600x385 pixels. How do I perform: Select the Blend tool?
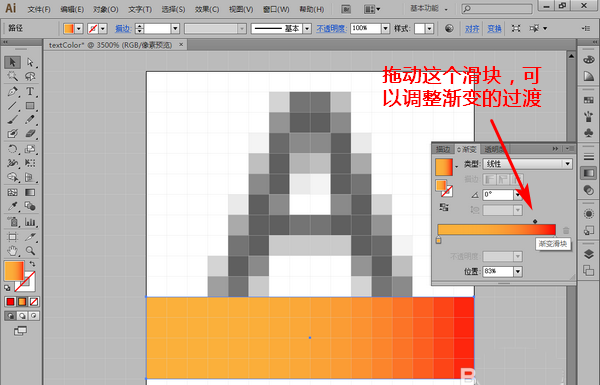[x=30, y=207]
